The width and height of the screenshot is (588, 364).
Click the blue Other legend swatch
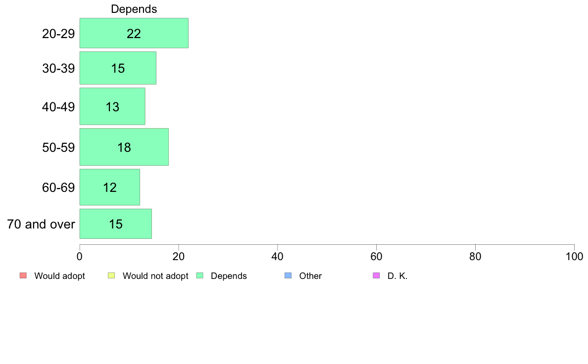click(288, 275)
